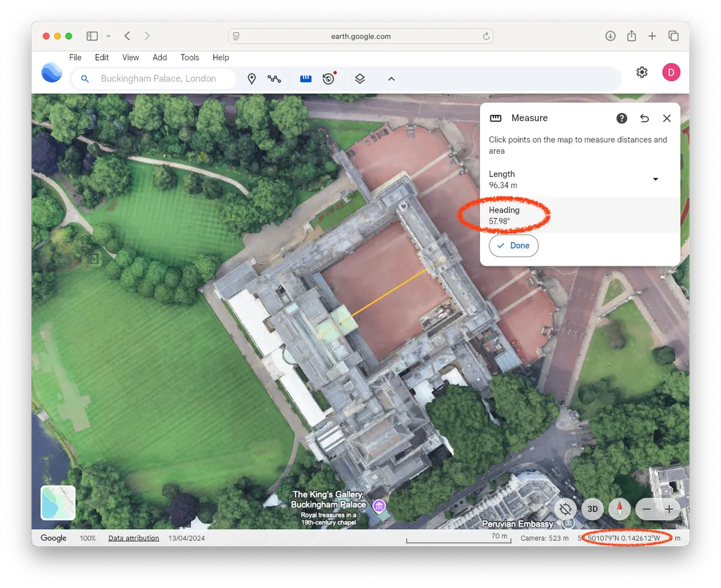Open a new Safari tab
721x588 pixels.
pos(652,36)
